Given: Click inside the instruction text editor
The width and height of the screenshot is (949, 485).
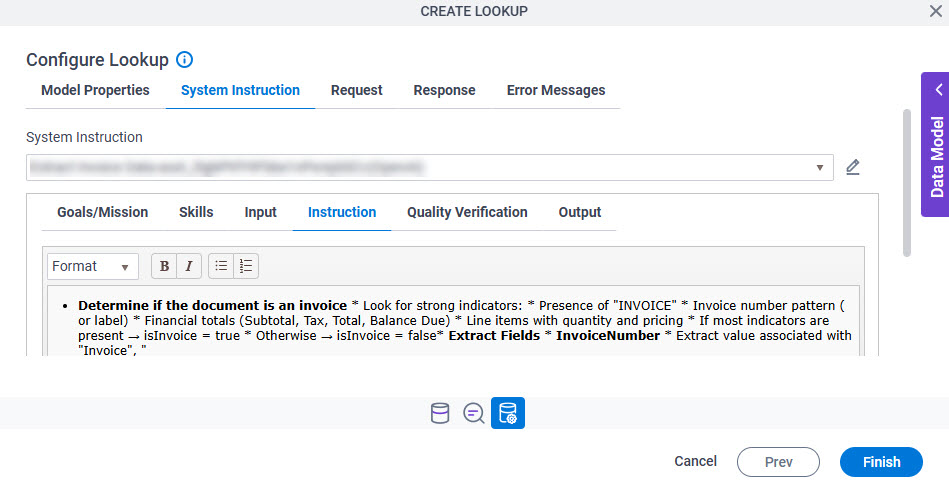Looking at the screenshot, I should (453, 321).
